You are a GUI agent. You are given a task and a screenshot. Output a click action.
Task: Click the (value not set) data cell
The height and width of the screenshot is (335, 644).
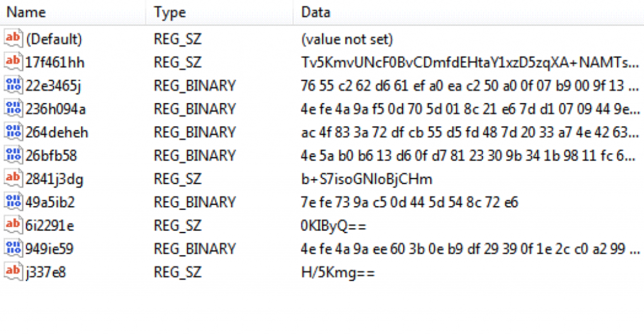coord(347,40)
